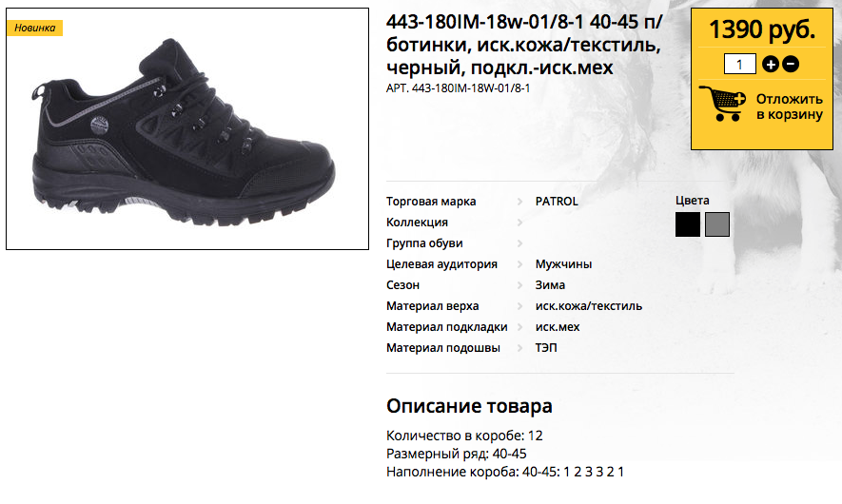Click the chevron beside Сезон
The image size is (842, 504).
(519, 285)
